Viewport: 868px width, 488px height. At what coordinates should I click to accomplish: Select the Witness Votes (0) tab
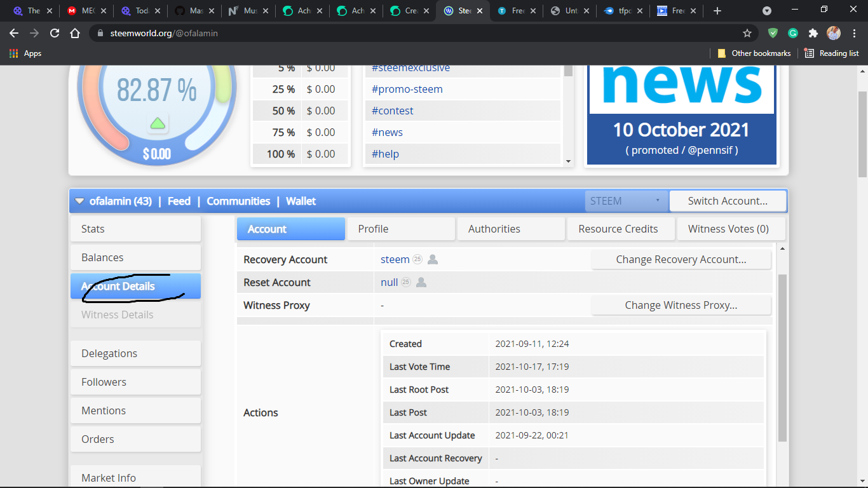click(x=731, y=229)
